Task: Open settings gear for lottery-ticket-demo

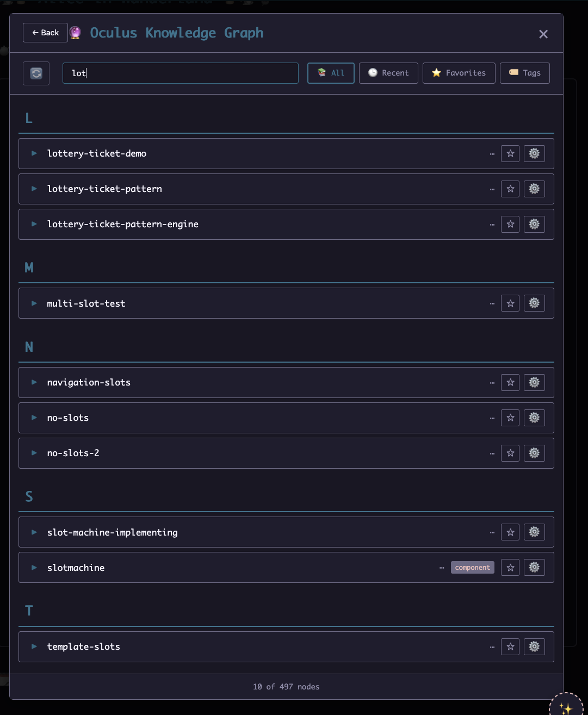Action: click(534, 154)
